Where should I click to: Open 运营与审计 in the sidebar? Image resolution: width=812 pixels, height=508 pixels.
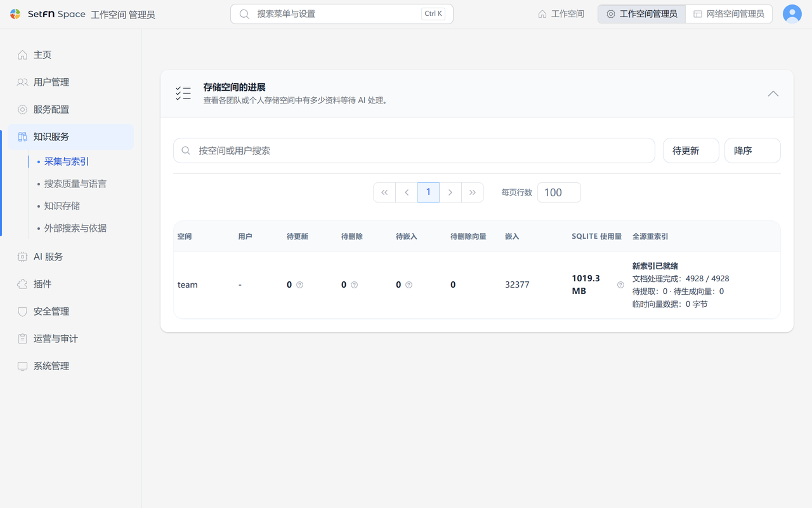71,338
